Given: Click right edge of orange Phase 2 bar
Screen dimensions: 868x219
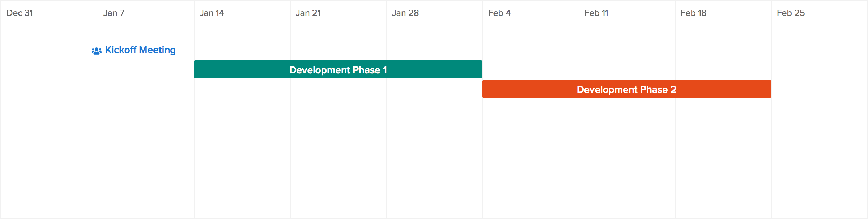Looking at the screenshot, I should click(770, 89).
